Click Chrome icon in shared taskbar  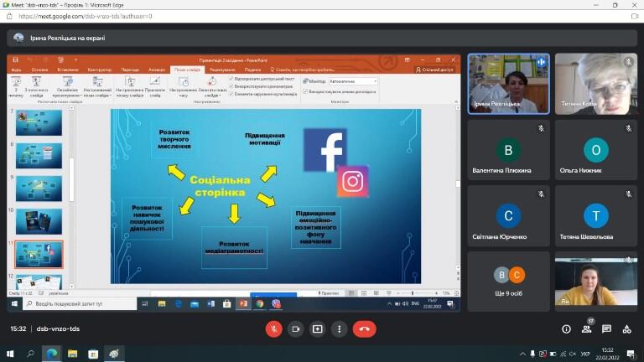coord(260,303)
